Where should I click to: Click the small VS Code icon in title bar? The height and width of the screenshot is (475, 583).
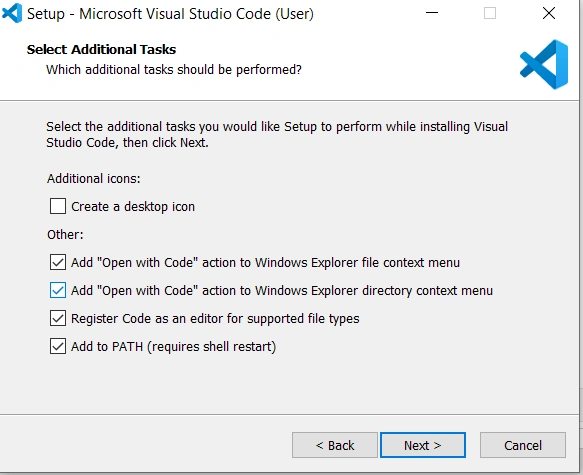12,13
